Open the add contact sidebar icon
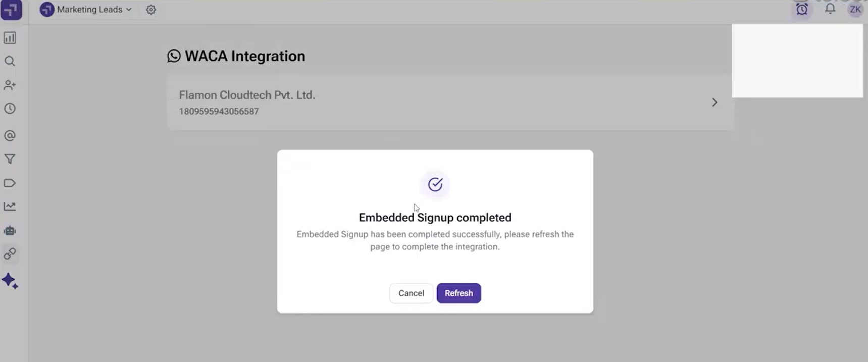868x362 pixels. pos(10,85)
